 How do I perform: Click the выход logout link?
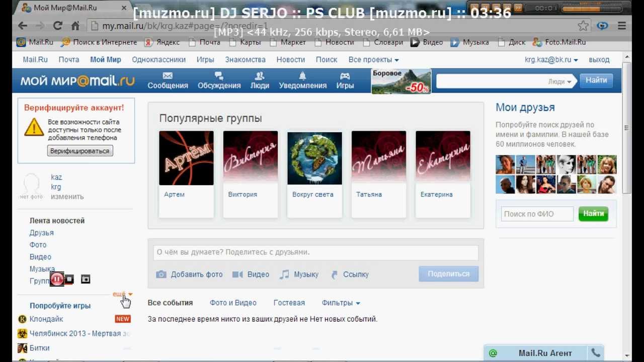(x=599, y=59)
